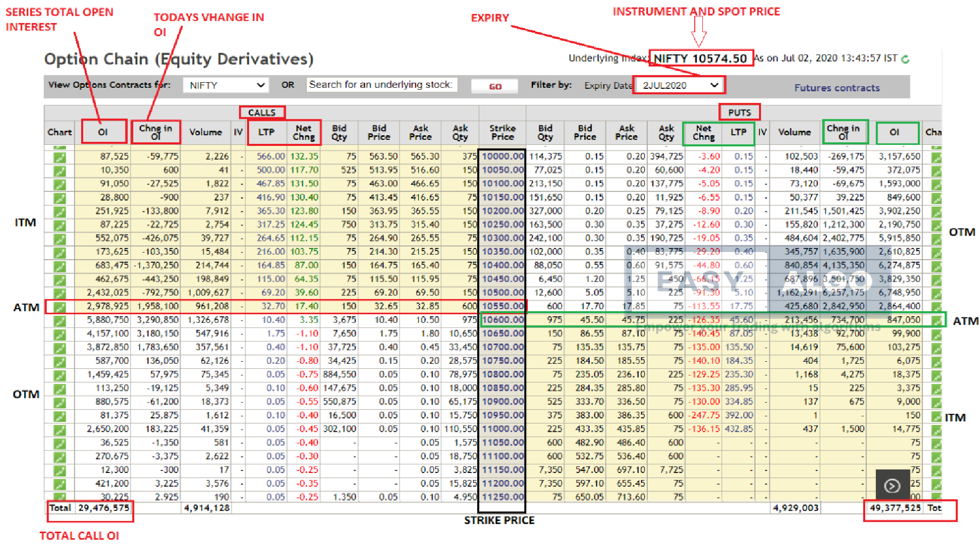Select total call OI 29,476,575 value
The image size is (980, 551).
pos(104,508)
